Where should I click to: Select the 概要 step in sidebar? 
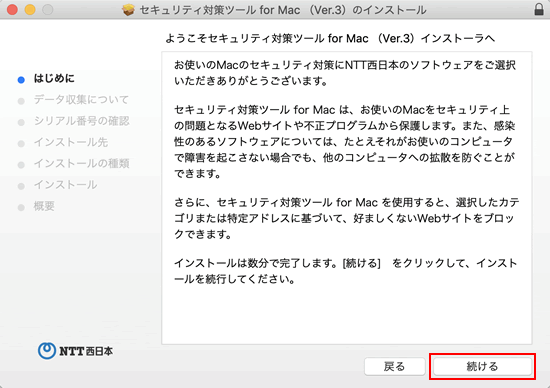(44, 206)
